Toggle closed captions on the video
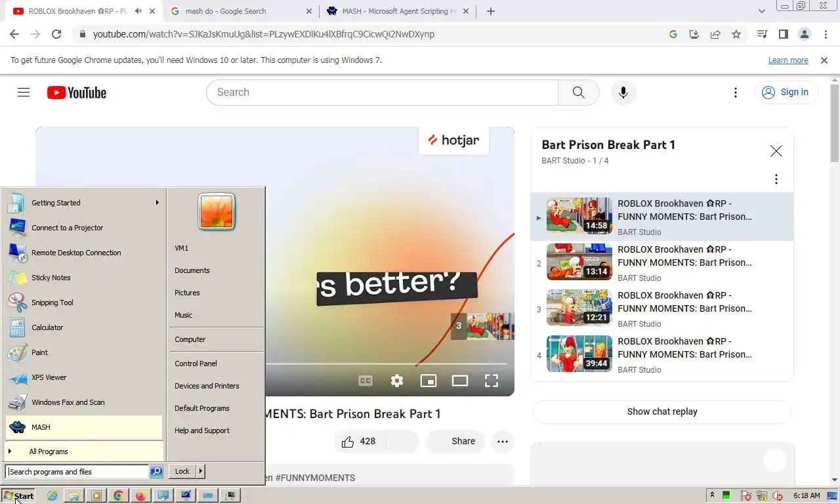 click(x=366, y=381)
